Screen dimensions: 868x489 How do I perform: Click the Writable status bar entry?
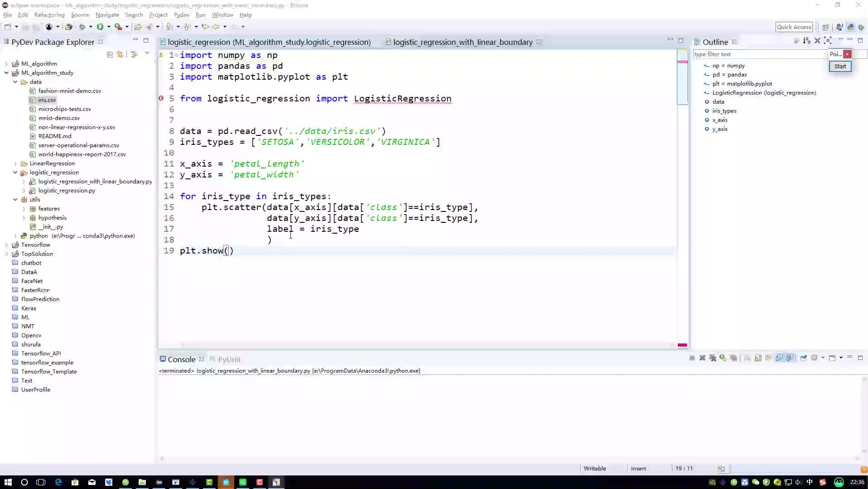594,468
